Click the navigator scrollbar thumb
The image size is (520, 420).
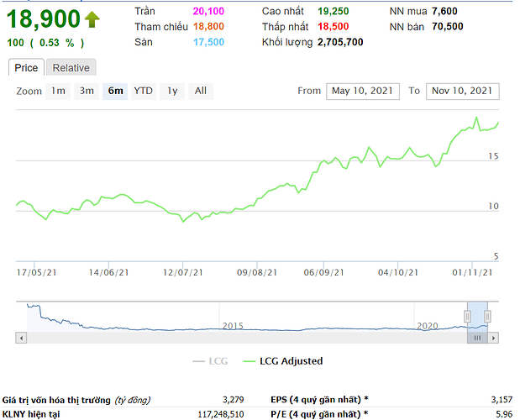(x=477, y=338)
